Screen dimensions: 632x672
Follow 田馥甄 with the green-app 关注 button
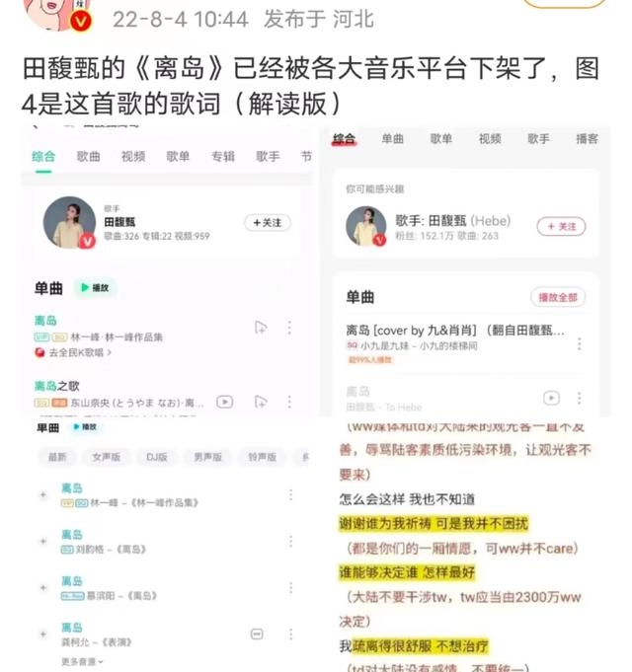[268, 222]
